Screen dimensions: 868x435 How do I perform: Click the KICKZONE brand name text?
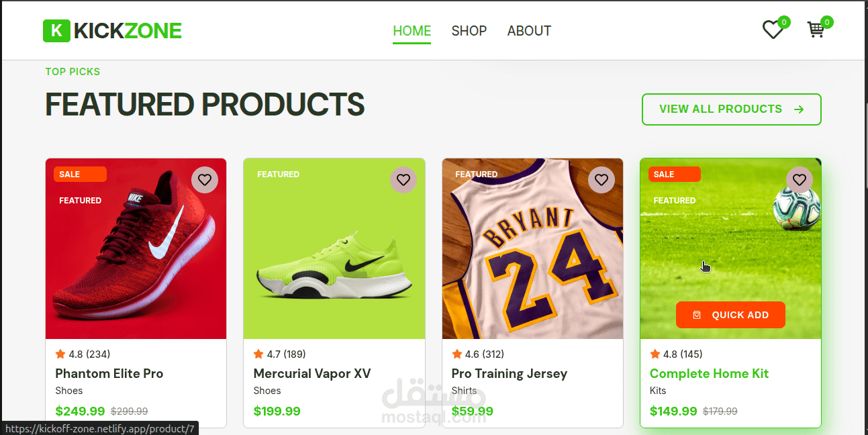coord(128,31)
